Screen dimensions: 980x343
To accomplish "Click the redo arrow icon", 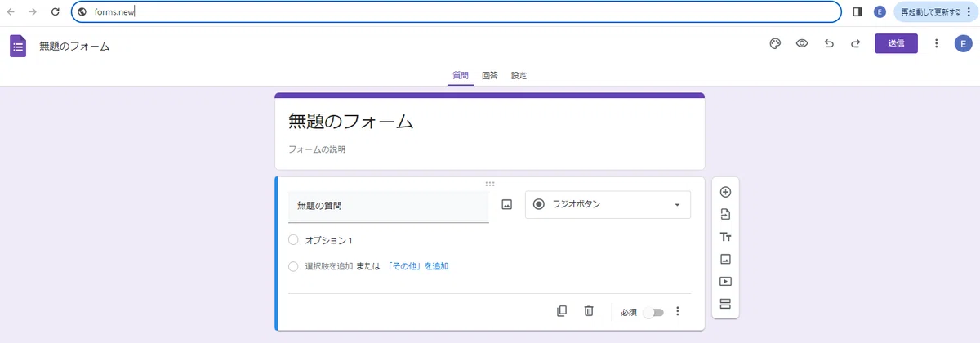I will [x=855, y=43].
